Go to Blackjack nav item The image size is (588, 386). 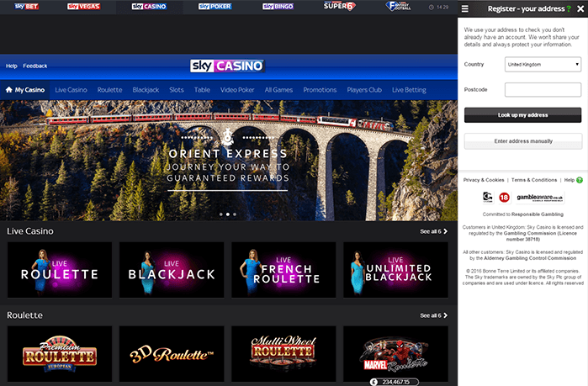tap(146, 90)
